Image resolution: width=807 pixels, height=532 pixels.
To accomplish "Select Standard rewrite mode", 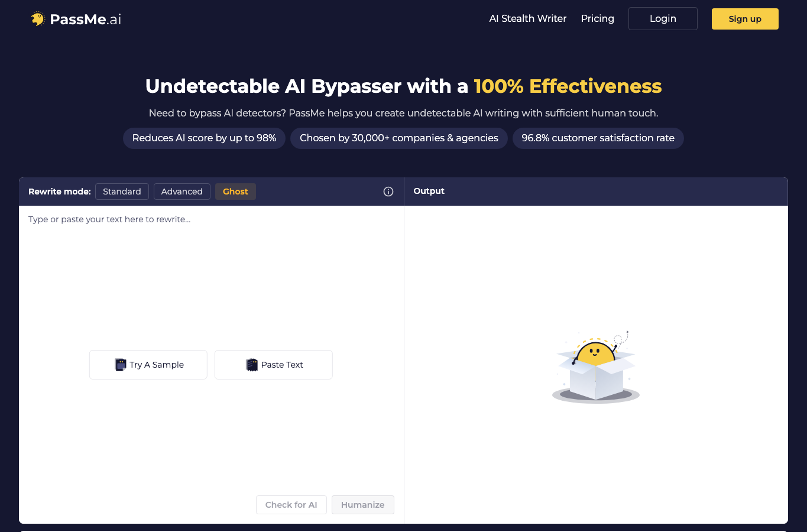I will 122,192.
